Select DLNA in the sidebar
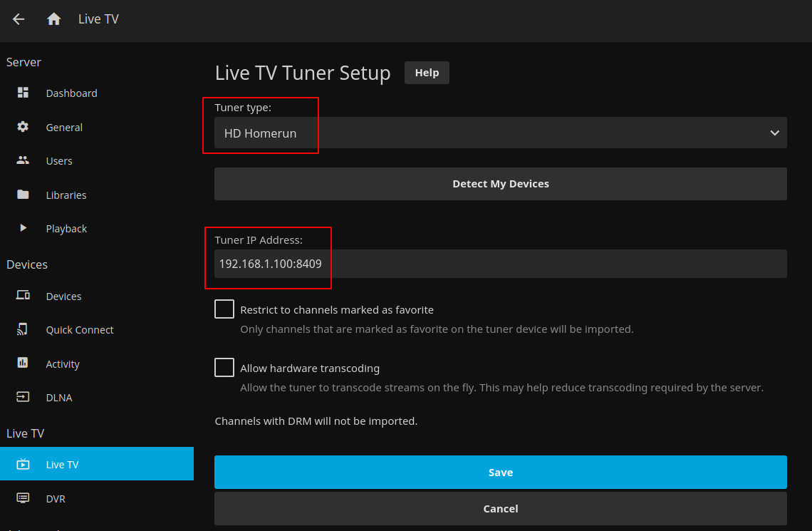This screenshot has width=812, height=531. pos(97,398)
